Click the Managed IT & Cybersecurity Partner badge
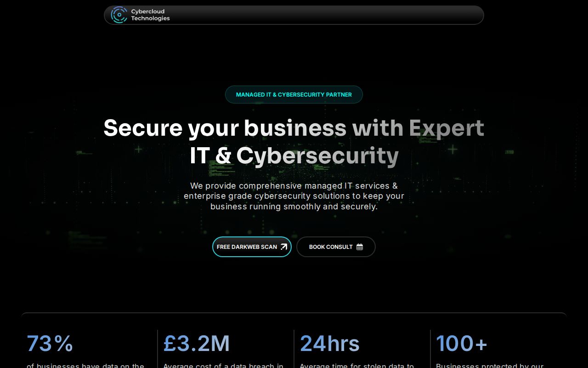 click(294, 94)
